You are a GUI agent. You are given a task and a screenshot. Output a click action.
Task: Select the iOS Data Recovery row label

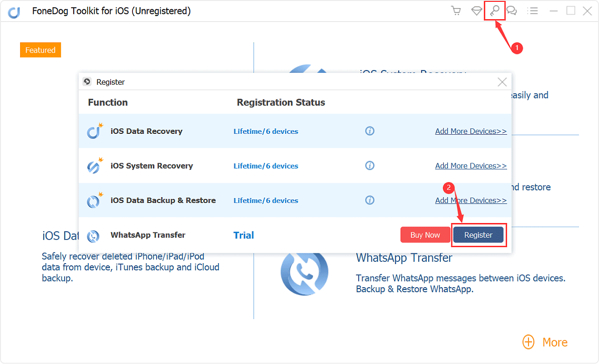(x=146, y=131)
